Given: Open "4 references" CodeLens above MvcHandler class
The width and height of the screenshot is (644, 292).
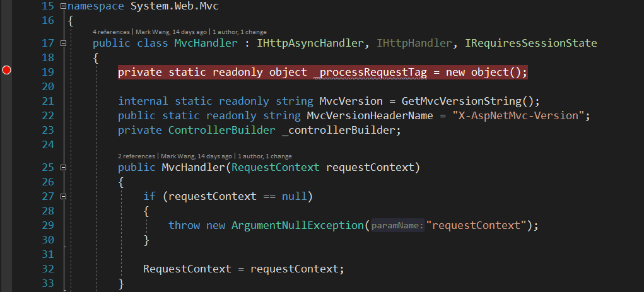Looking at the screenshot, I should 111,32.
